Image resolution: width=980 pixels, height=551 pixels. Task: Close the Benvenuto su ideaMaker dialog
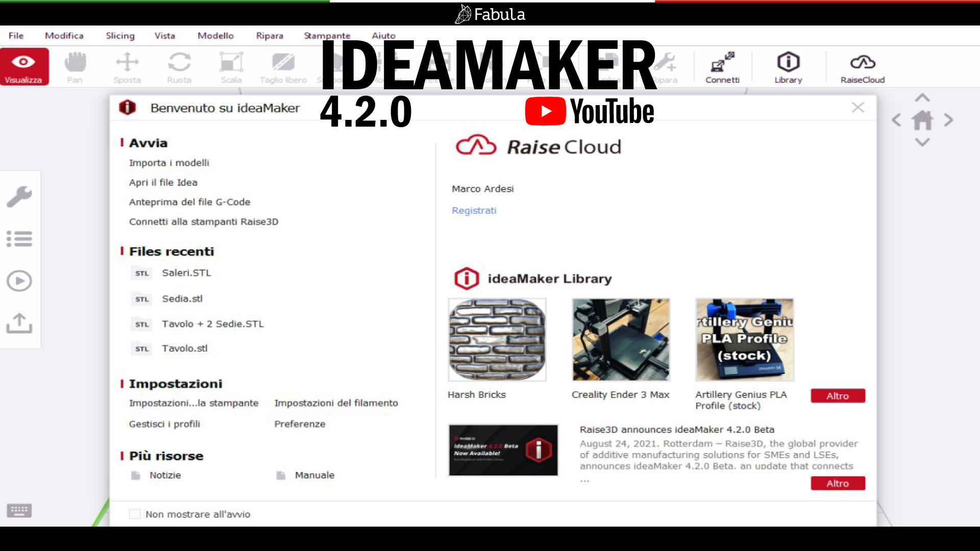click(858, 108)
